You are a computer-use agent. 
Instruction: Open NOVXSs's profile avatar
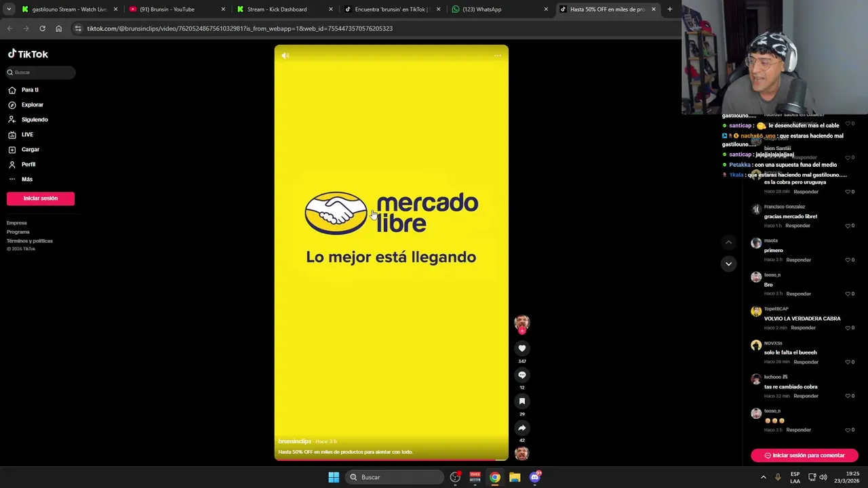(x=756, y=345)
